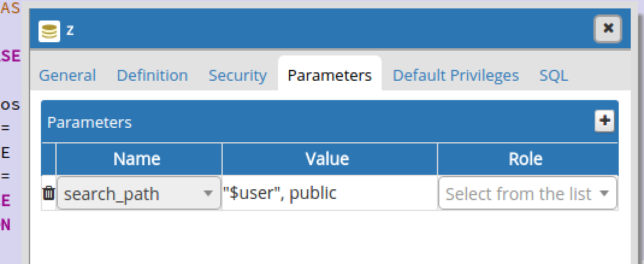The height and width of the screenshot is (264, 644).
Task: Switch to the General tab
Action: [x=67, y=75]
